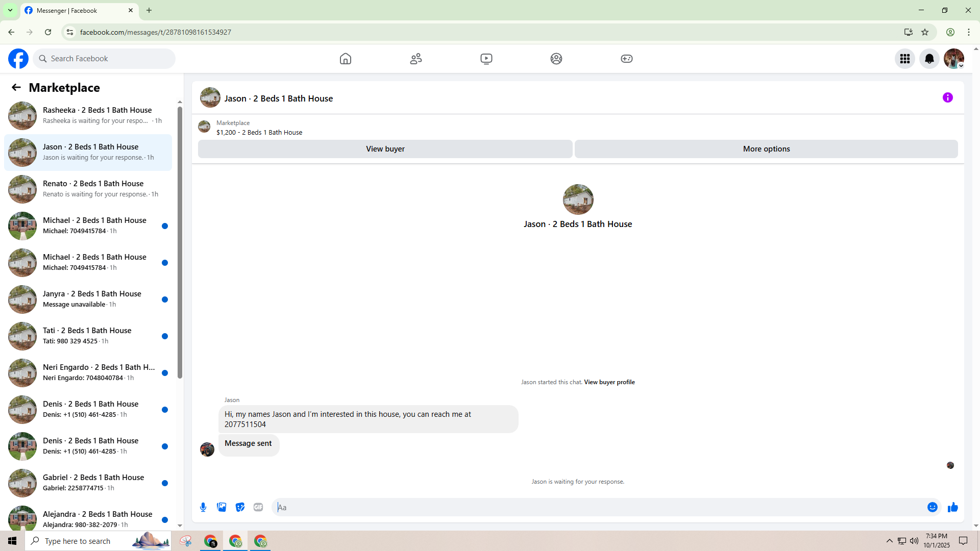This screenshot has height=551, width=980.
Task: Open the emoji picker
Action: [933, 507]
